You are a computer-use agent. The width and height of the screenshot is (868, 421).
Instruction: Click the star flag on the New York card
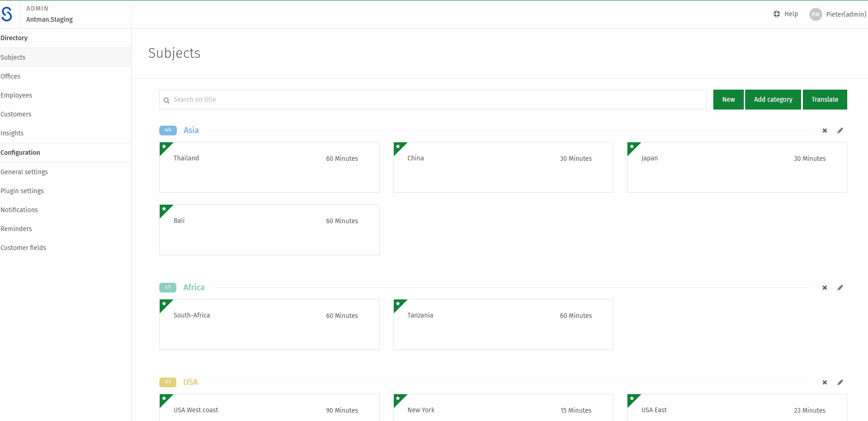point(398,399)
